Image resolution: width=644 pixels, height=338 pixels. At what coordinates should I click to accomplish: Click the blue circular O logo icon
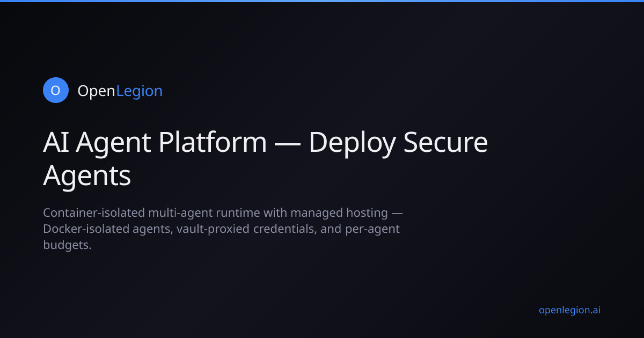56,90
